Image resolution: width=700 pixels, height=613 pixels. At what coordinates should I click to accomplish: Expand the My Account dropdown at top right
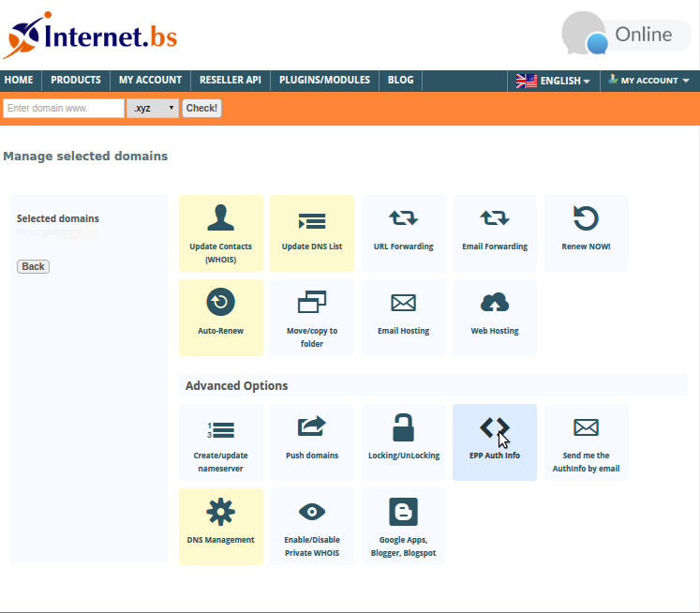pyautogui.click(x=648, y=81)
